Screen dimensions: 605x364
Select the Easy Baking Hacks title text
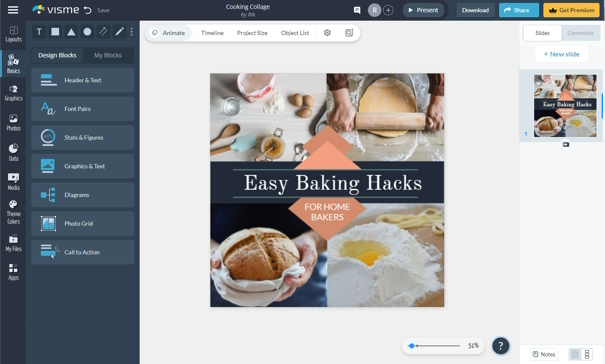point(333,183)
